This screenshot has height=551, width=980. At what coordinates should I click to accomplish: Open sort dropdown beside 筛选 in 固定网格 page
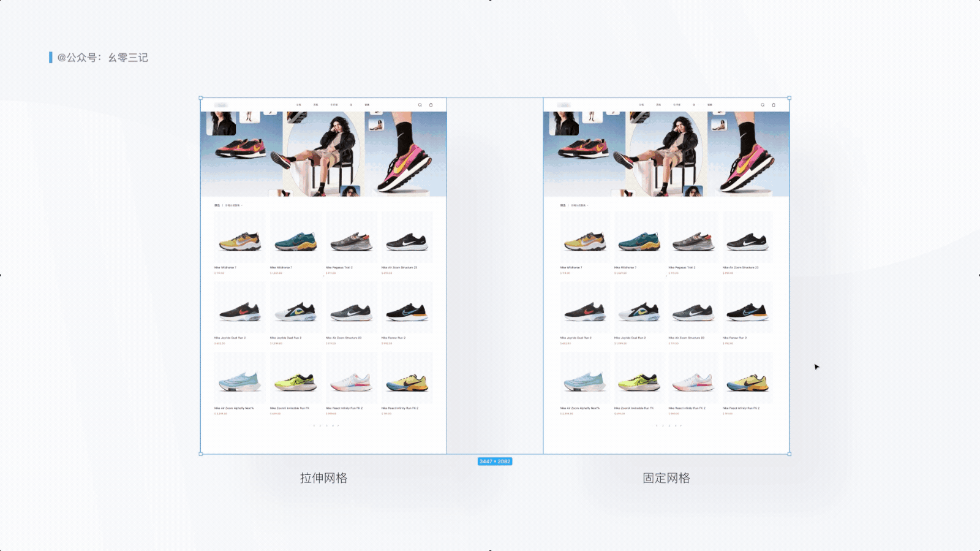[579, 205]
